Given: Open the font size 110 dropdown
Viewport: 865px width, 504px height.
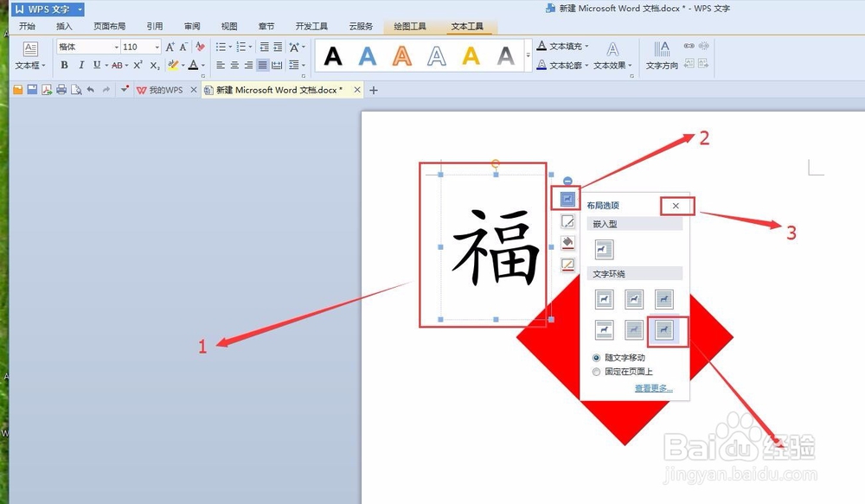Looking at the screenshot, I should pos(156,46).
